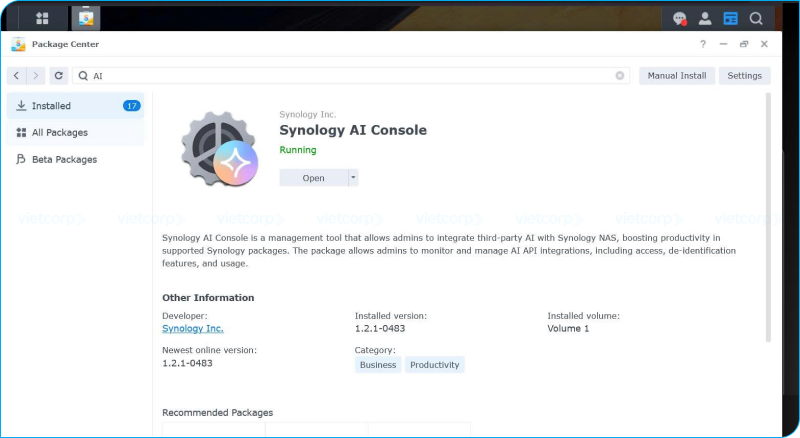Image resolution: width=800 pixels, height=438 pixels.
Task: Open the widgets panel icon
Action: pyautogui.click(x=731, y=19)
